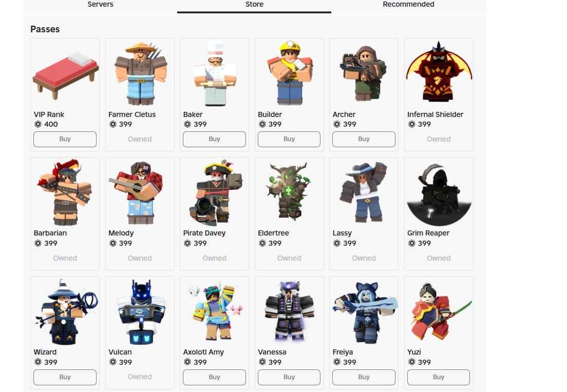Image resolution: width=567 pixels, height=392 pixels.
Task: Open the Axolotl Amy pass image
Action: tap(215, 311)
